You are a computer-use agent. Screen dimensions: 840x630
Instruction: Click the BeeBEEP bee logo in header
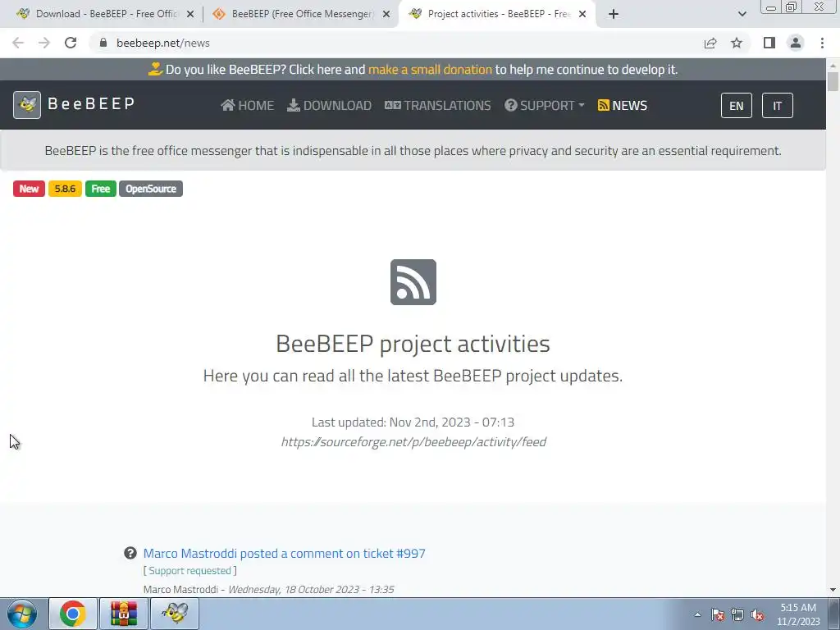pos(27,104)
